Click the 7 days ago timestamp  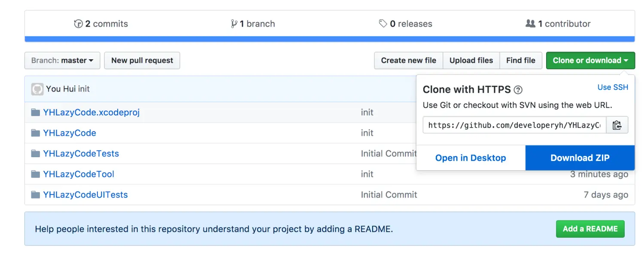(x=606, y=195)
